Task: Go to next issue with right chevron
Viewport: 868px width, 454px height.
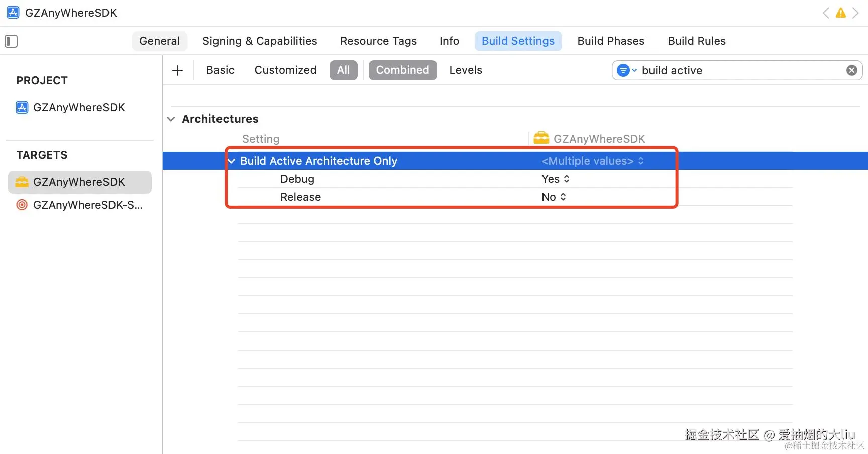Action: pyautogui.click(x=855, y=13)
